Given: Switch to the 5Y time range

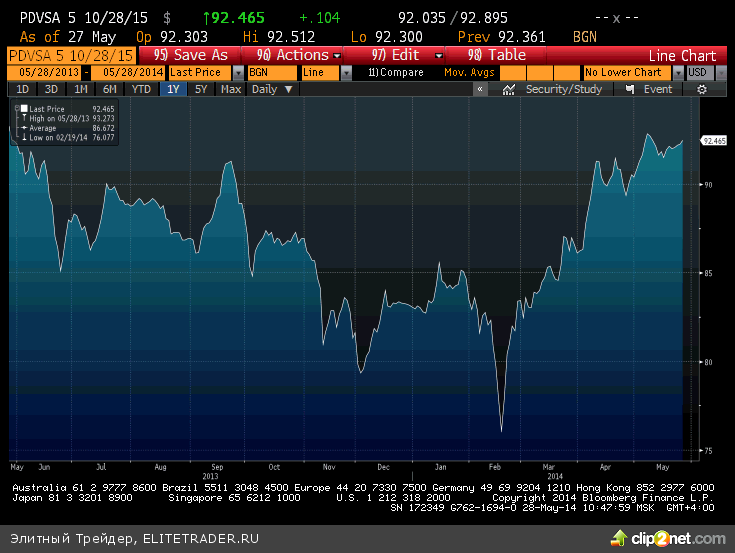Looking at the screenshot, I should [201, 89].
